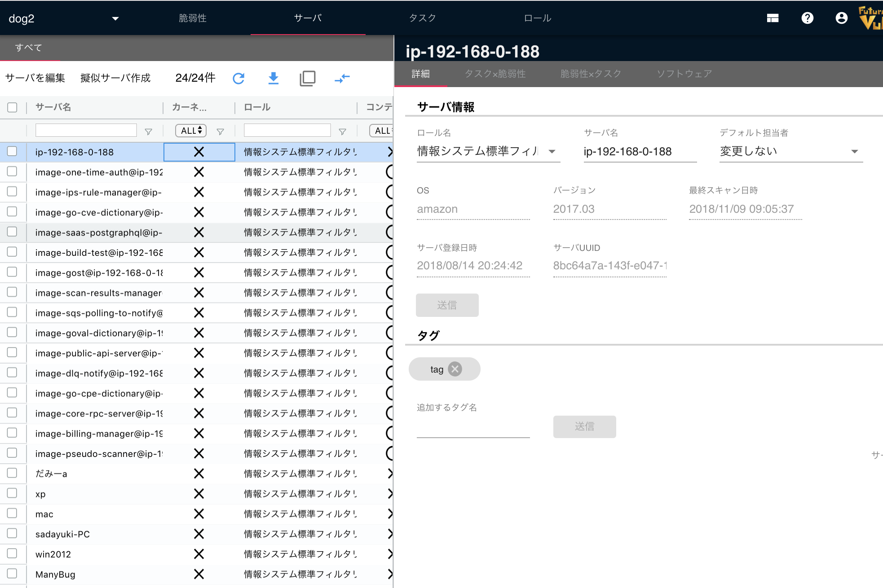Check the select-all checkbox in the header
Image resolution: width=883 pixels, height=588 pixels.
click(x=12, y=107)
